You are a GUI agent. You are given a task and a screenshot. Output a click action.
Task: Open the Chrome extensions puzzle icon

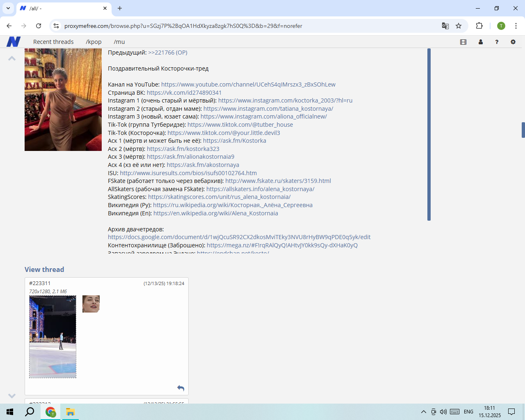click(479, 26)
